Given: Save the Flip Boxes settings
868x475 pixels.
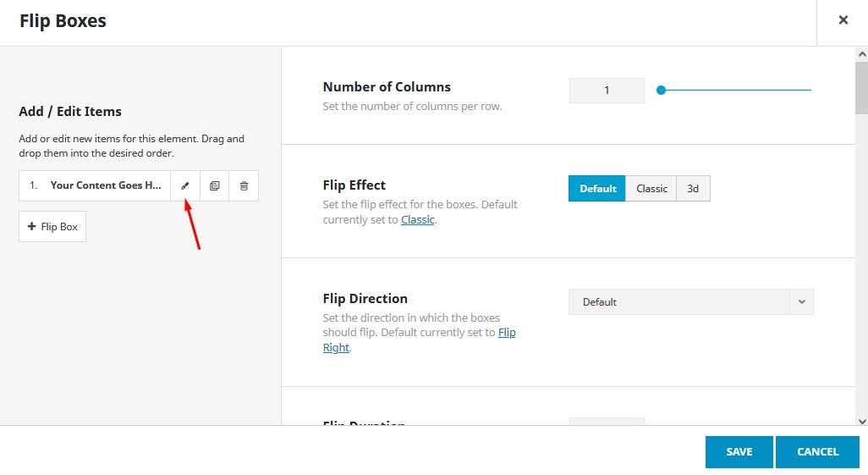Looking at the screenshot, I should (x=739, y=452).
